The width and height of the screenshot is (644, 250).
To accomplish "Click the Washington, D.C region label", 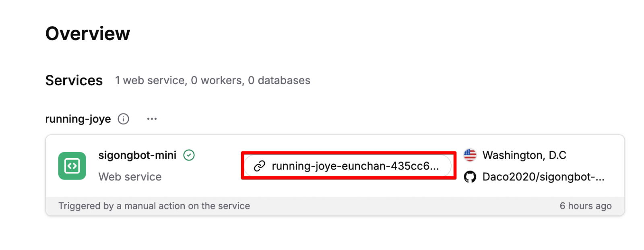I will pyautogui.click(x=524, y=155).
